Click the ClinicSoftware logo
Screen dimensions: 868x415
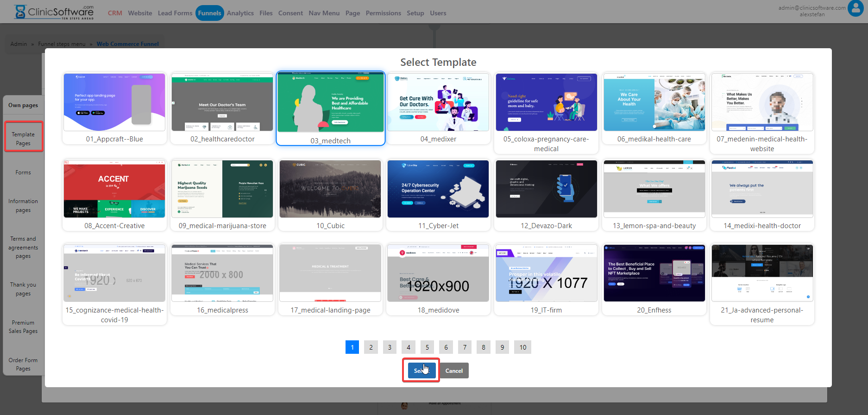54,12
